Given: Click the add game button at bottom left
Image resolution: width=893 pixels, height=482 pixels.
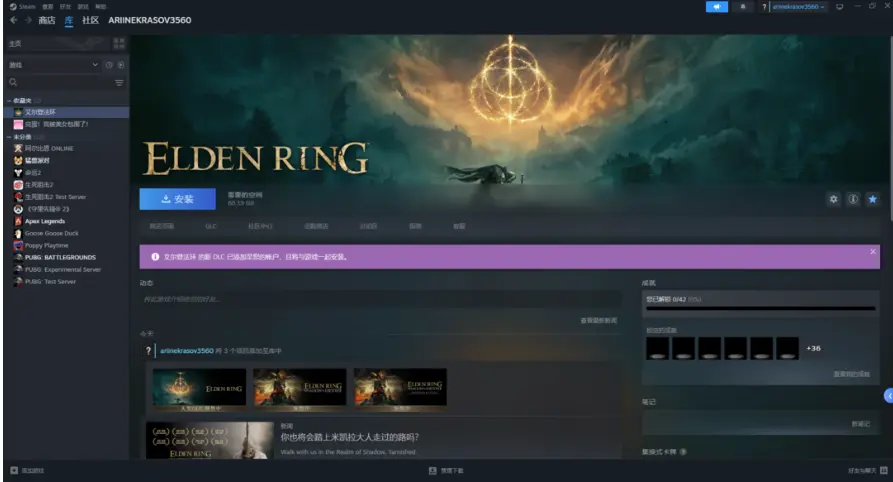Looking at the screenshot, I should pyautogui.click(x=27, y=471).
